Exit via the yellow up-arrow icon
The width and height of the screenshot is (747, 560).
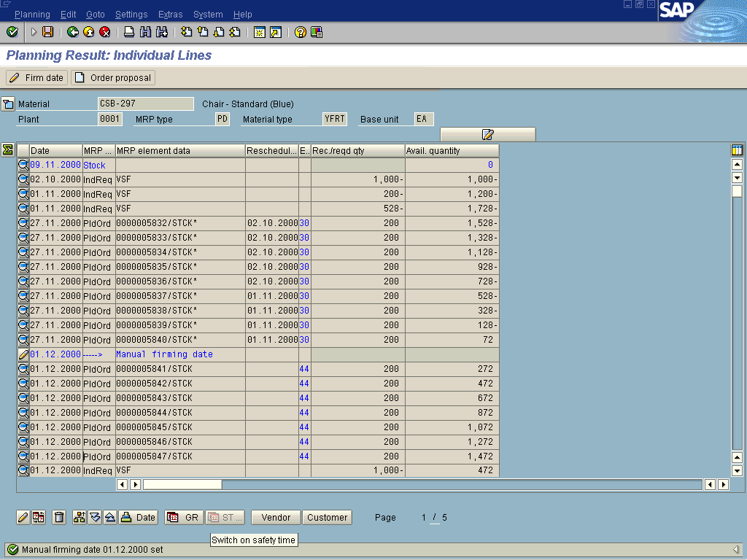pos(88,32)
